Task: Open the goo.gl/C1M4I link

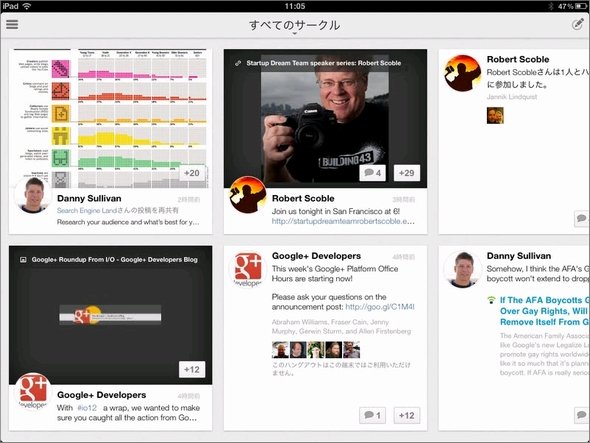Action: click(x=380, y=307)
